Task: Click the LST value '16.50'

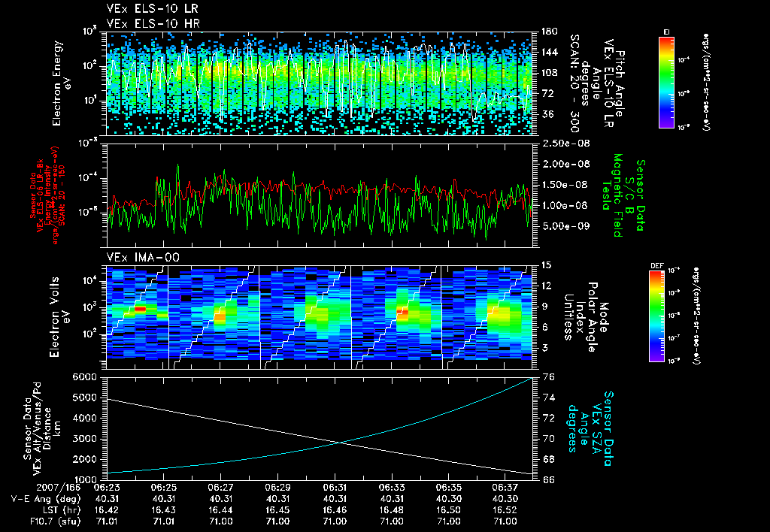Action: pyautogui.click(x=448, y=510)
